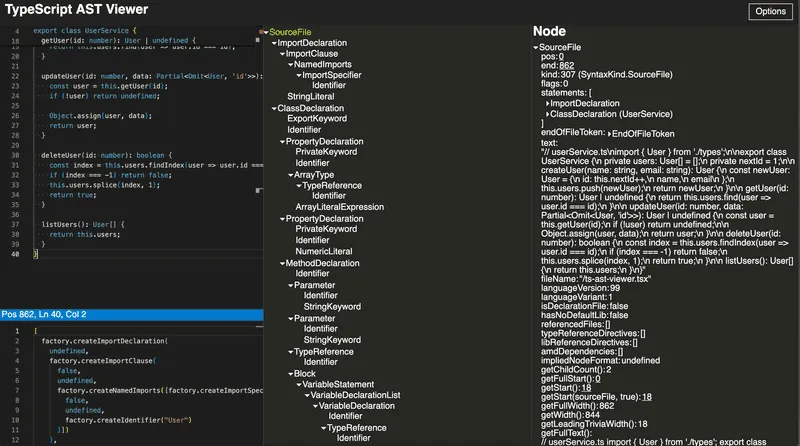This screenshot has height=446, width=800.
Task: Select the NamedImports tree label
Action: (322, 64)
